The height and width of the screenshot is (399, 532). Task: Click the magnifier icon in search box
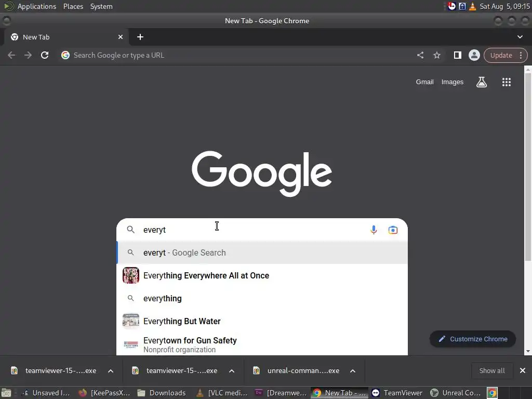(130, 230)
